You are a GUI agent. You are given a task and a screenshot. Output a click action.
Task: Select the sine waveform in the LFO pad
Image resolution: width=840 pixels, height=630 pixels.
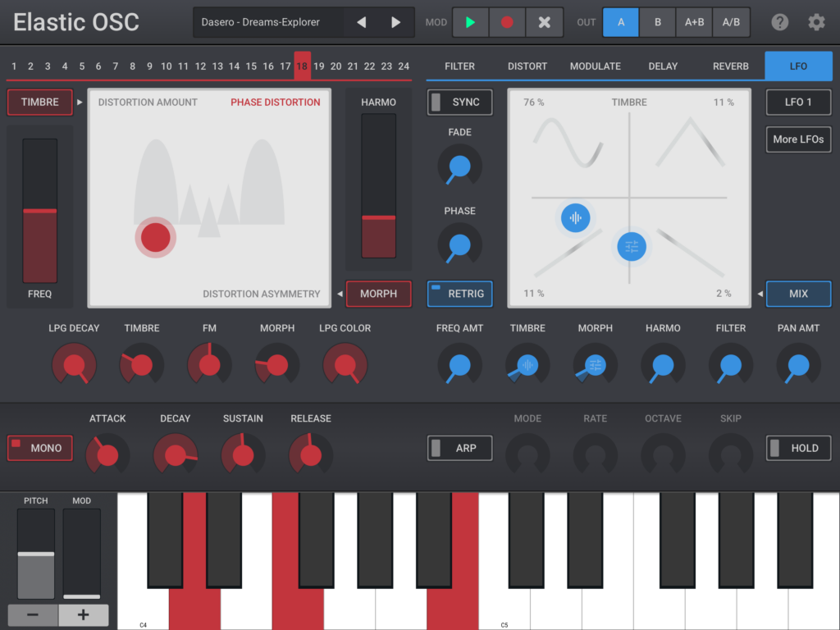[568, 143]
